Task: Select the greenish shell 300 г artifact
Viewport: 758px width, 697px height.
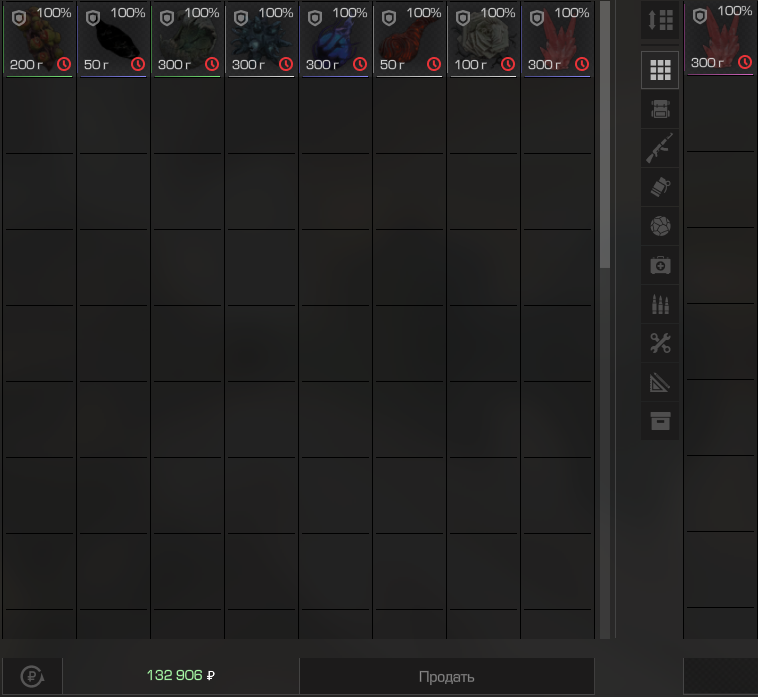Action: (187, 39)
